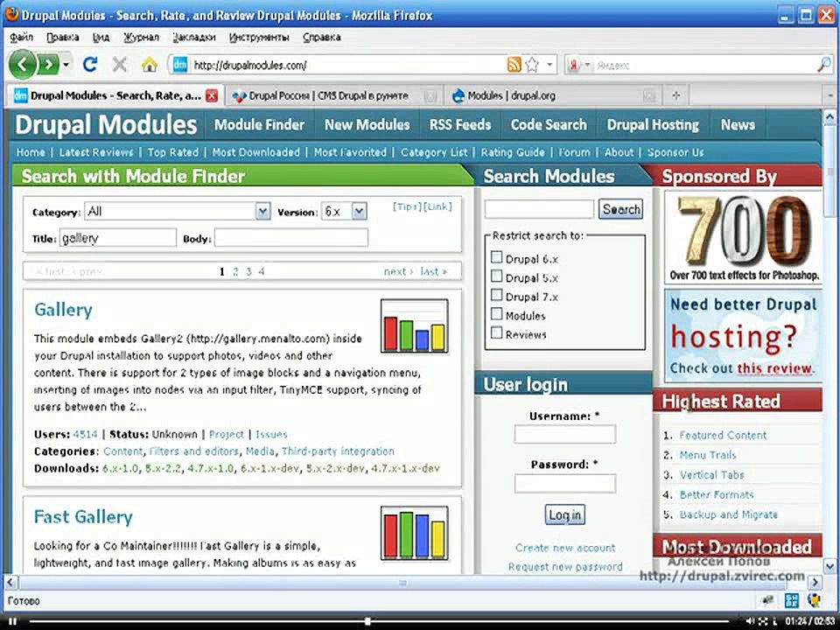Viewport: 840px width, 630px height.
Task: Go back with the green back arrow
Action: (x=22, y=65)
